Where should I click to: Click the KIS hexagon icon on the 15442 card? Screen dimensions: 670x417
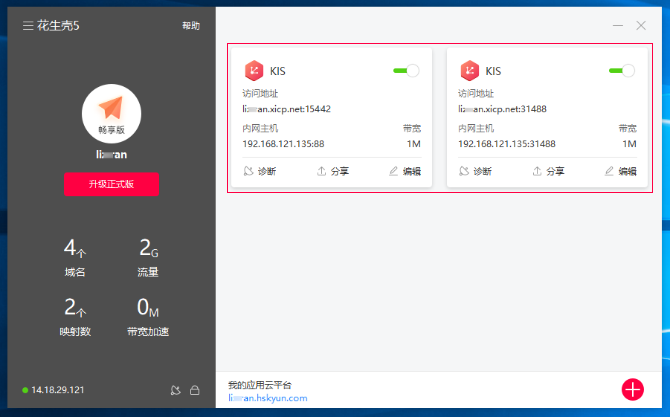tap(254, 70)
